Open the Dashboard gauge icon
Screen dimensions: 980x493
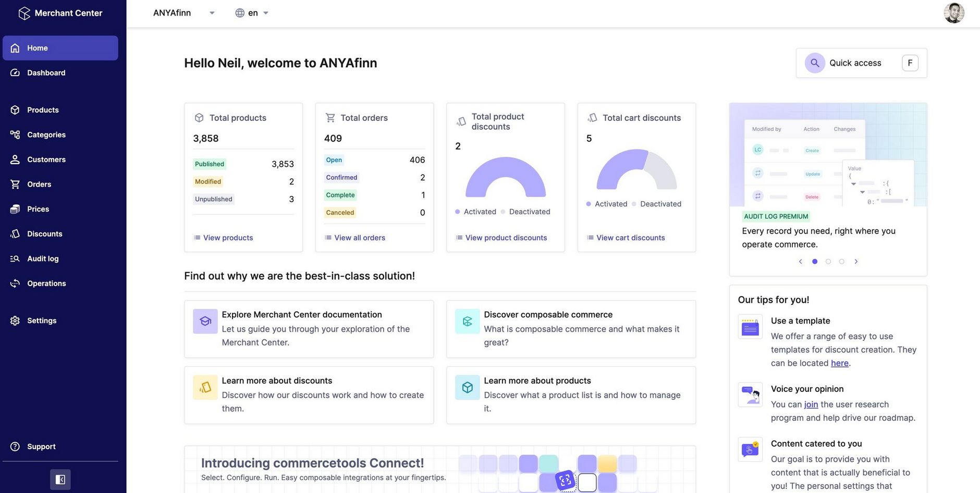[x=15, y=73]
